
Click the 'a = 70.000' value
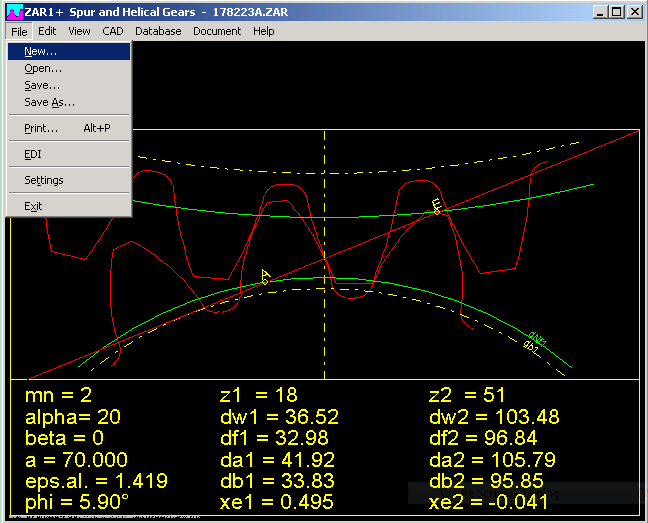(76, 460)
